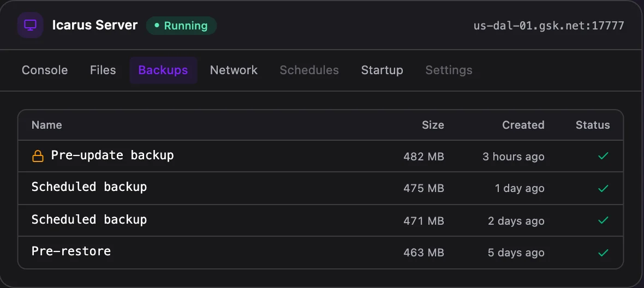Click the green checkmark for Pre-update backup
This screenshot has width=644, height=288.
click(603, 156)
